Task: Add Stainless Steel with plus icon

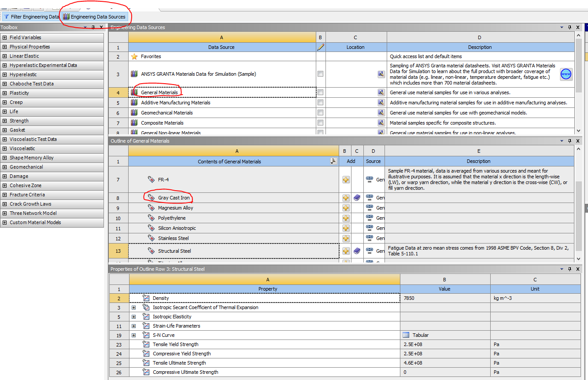Action: point(346,238)
